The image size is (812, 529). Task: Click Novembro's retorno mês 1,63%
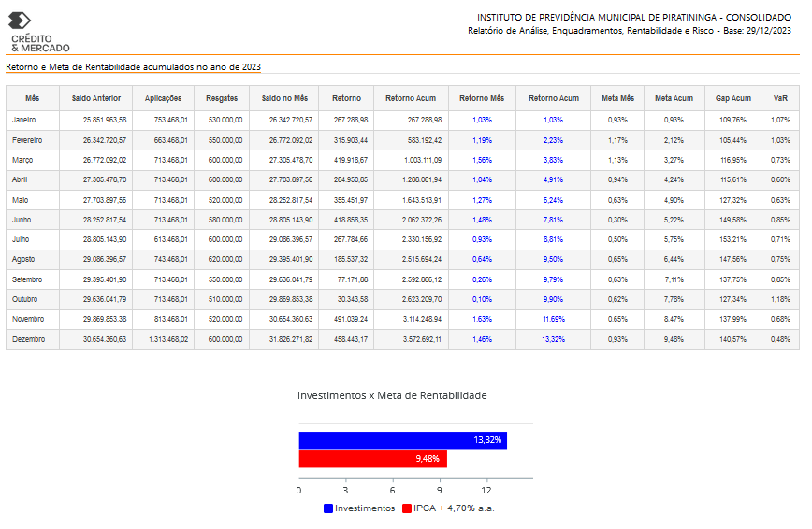tap(482, 319)
